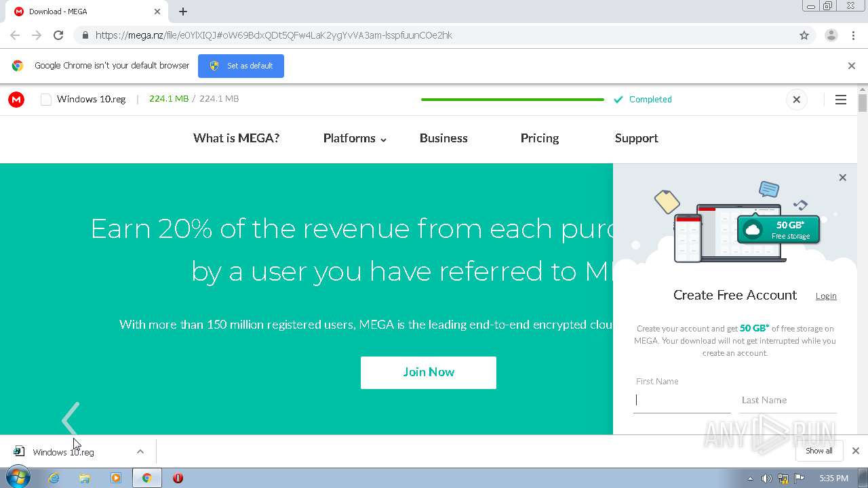Show hidden tray icons arrow
This screenshot has height=488, width=868.
(750, 478)
